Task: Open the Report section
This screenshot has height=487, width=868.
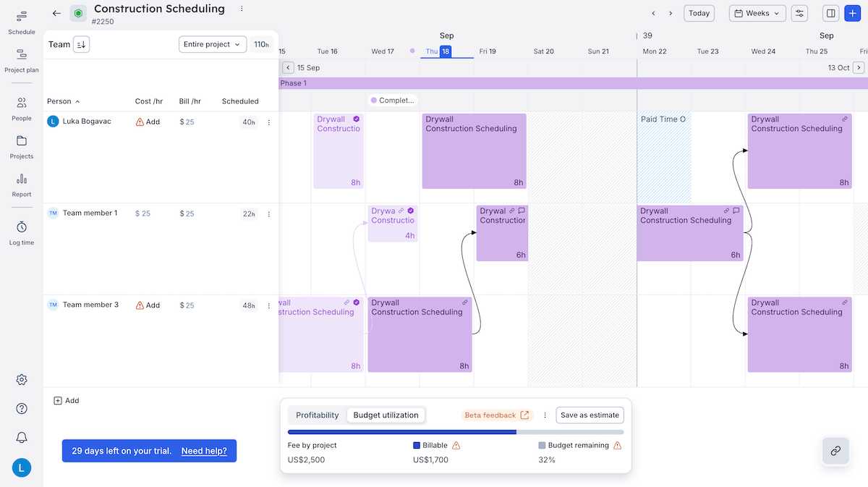Action: pyautogui.click(x=21, y=185)
